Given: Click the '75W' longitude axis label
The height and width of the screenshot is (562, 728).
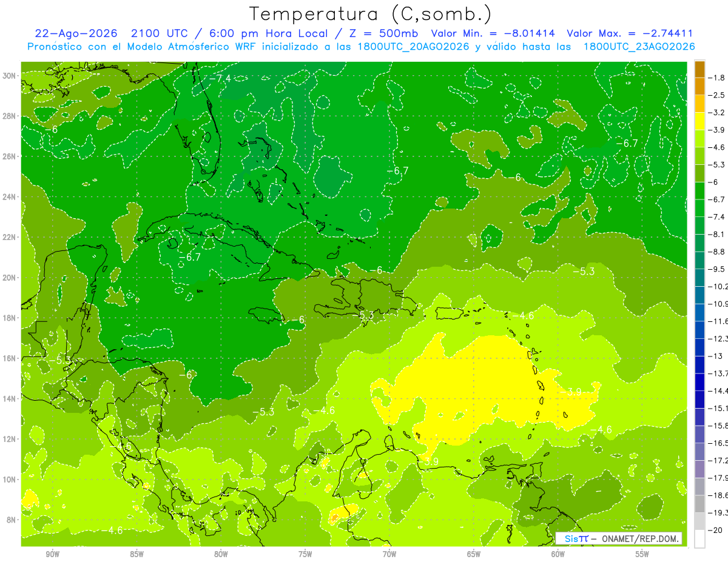Looking at the screenshot, I should pyautogui.click(x=305, y=554).
